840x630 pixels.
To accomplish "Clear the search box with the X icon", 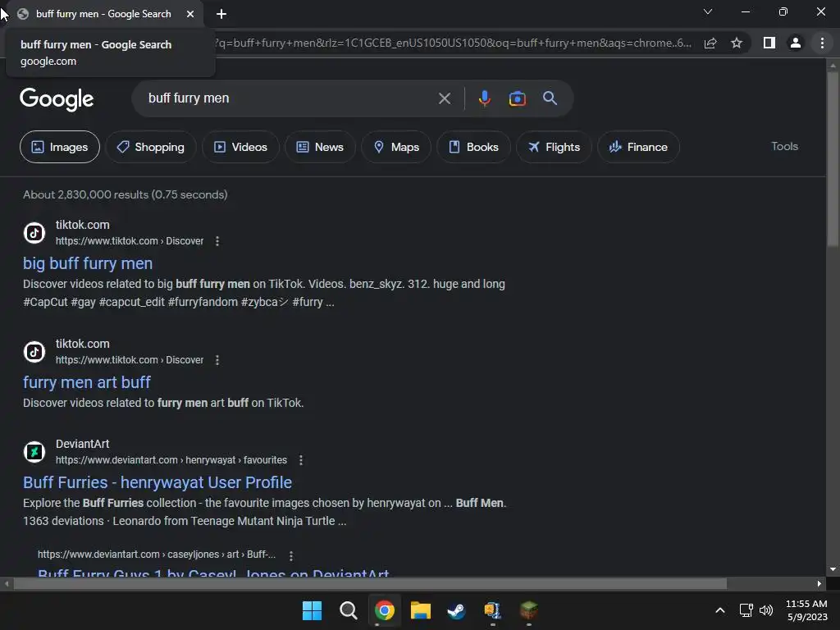I will (x=444, y=98).
